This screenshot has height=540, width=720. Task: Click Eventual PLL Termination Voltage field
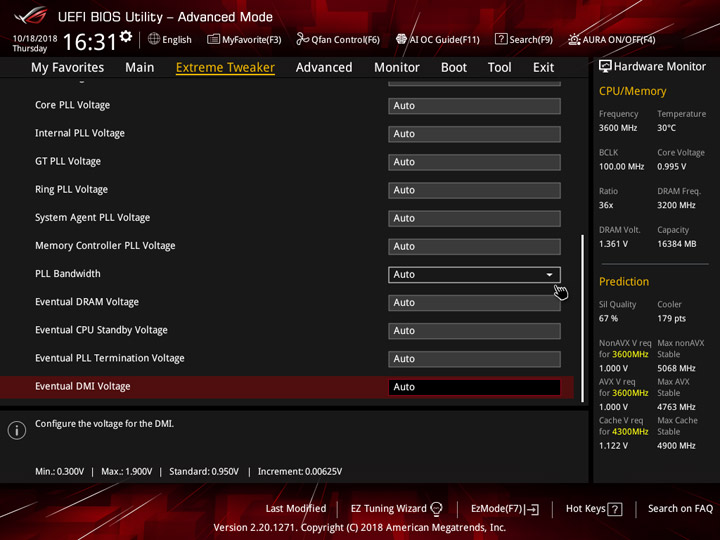tap(474, 359)
